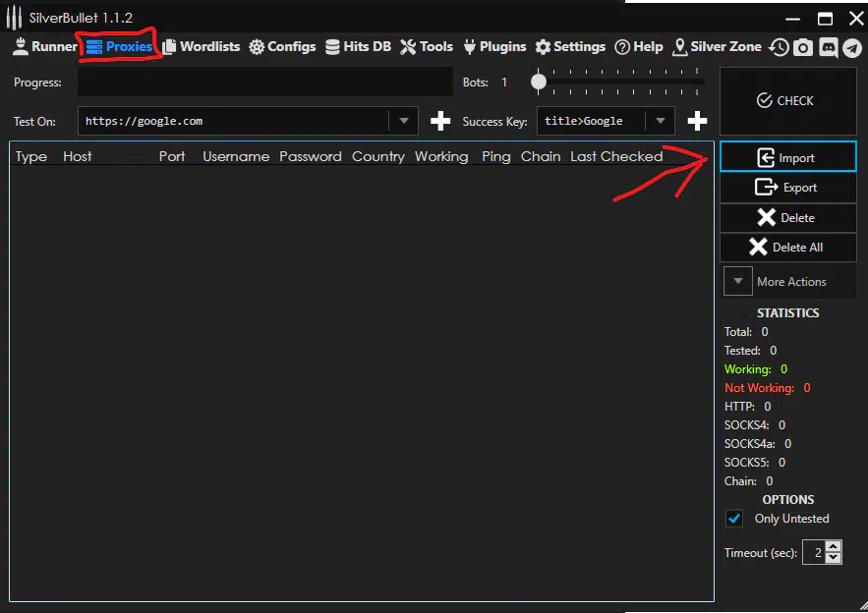Sort by the Chain column header

[x=541, y=156]
